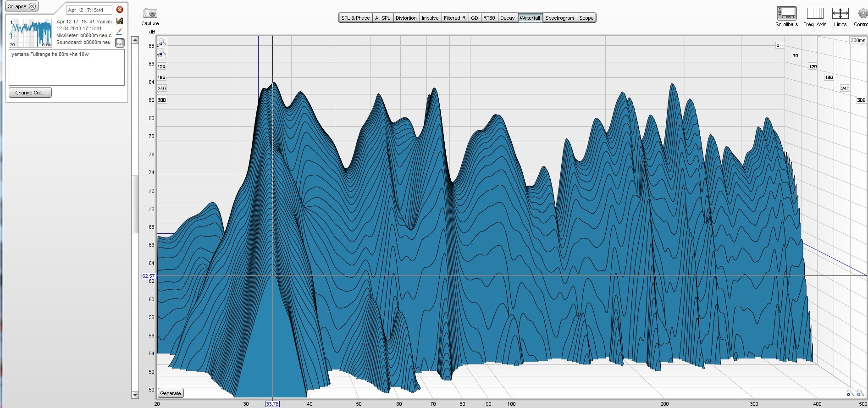The image size is (868, 408).
Task: Open the Freq. Axis toggle
Action: (815, 13)
